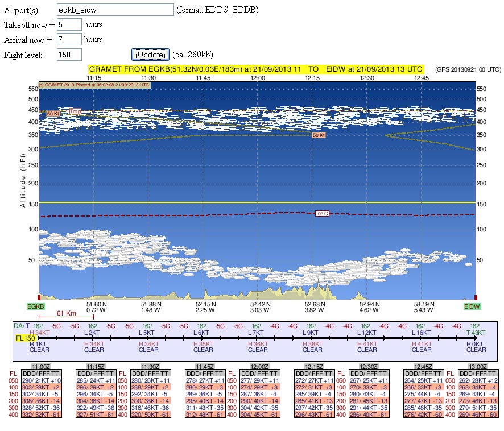Click the "52.15 N 2.25 W" position label

(205, 307)
